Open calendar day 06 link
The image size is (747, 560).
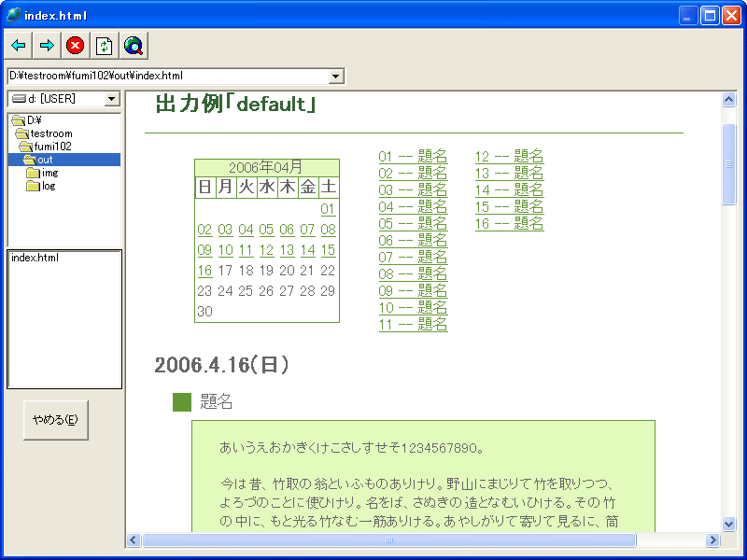[287, 230]
